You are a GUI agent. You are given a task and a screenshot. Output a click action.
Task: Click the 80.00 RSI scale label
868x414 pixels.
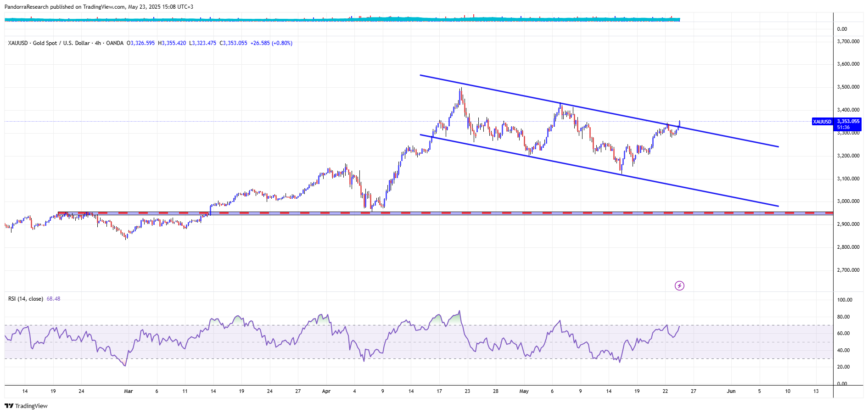(843, 317)
